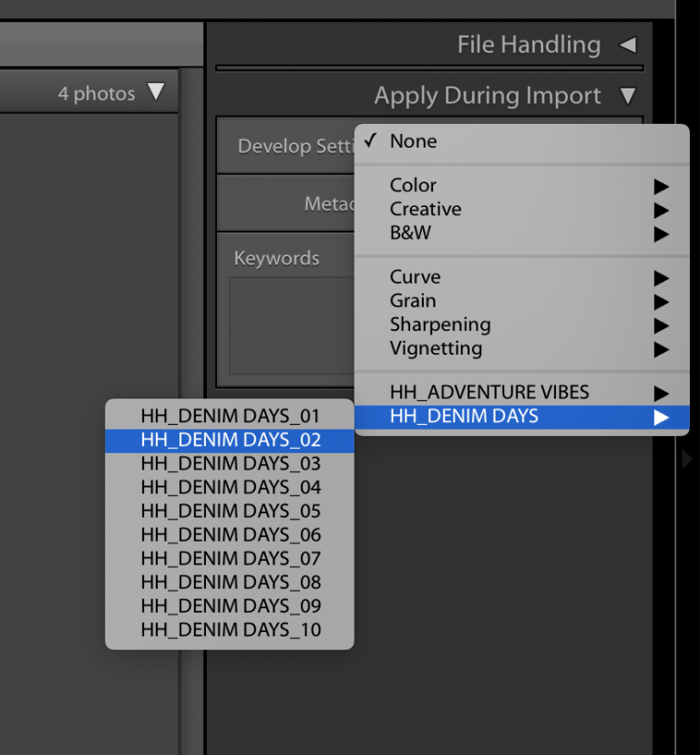Click the HH_DENIM DAYS preset group
The width and height of the screenshot is (700, 755).
[464, 417]
